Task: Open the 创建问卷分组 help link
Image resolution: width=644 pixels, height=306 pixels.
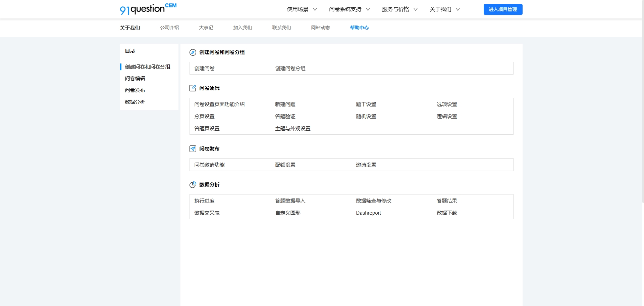Action: pos(290,69)
